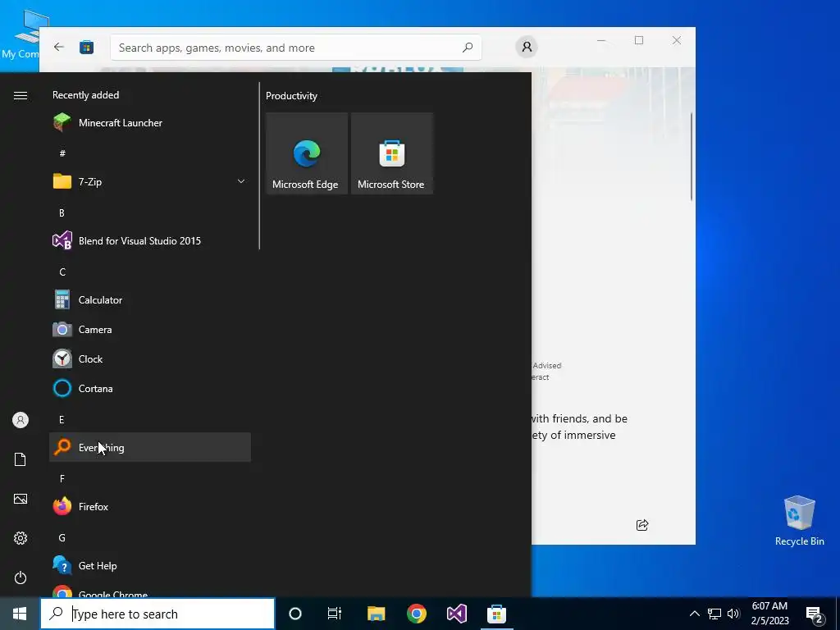
Task: Open the 7-Zip folder entry
Action: pyautogui.click(x=150, y=181)
